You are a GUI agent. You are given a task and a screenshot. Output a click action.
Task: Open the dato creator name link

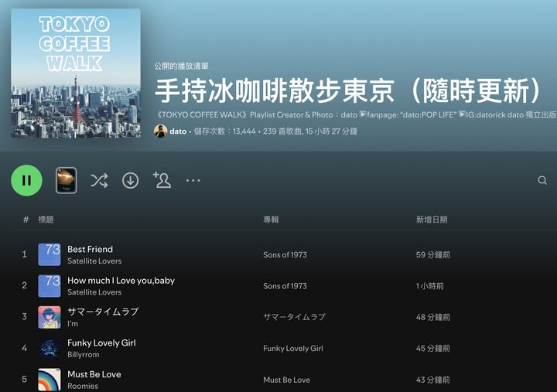pos(178,131)
